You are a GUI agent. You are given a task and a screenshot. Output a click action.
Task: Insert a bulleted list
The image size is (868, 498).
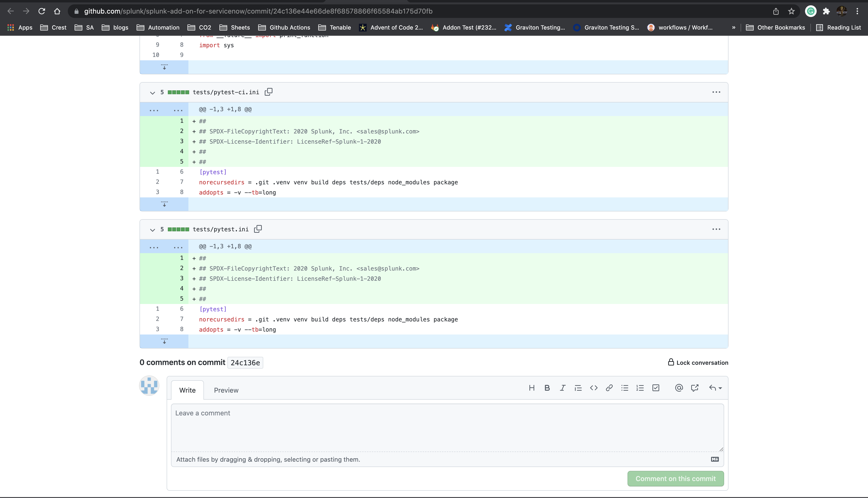pos(625,388)
